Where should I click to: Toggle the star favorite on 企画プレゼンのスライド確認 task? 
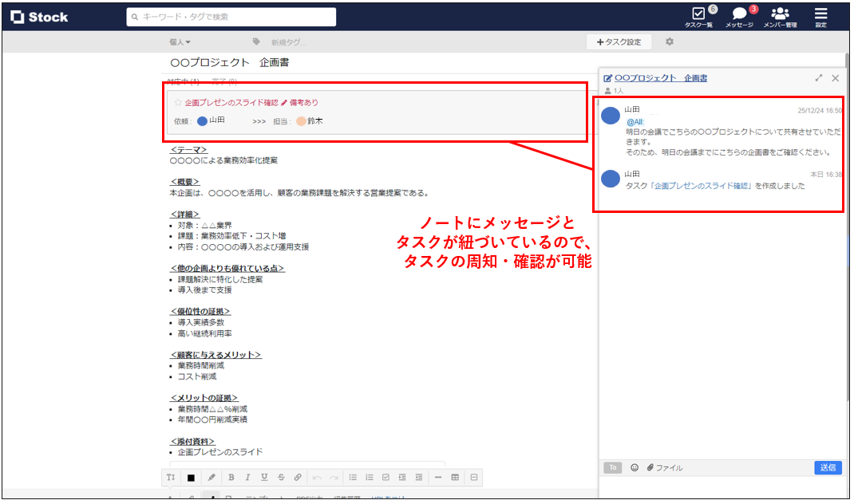[176, 102]
